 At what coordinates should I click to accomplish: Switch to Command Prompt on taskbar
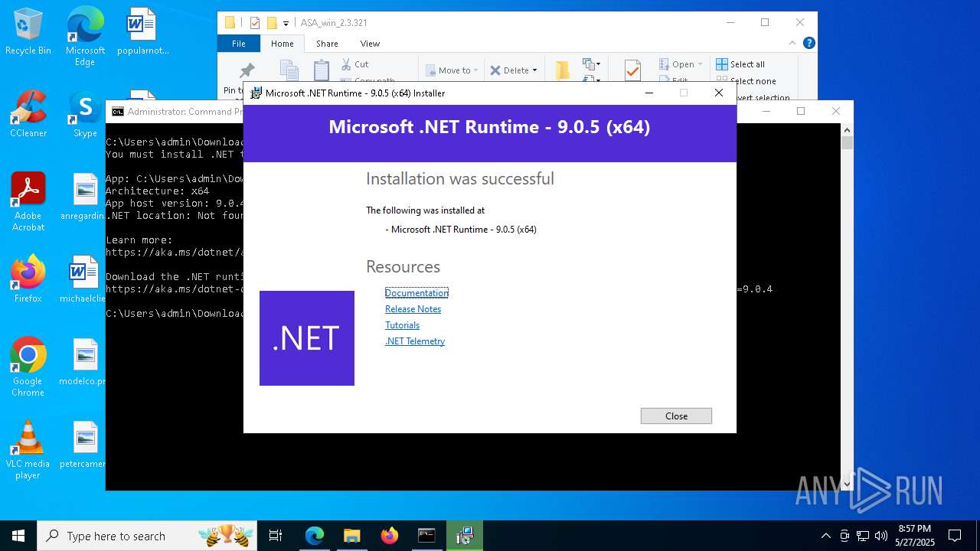(426, 536)
